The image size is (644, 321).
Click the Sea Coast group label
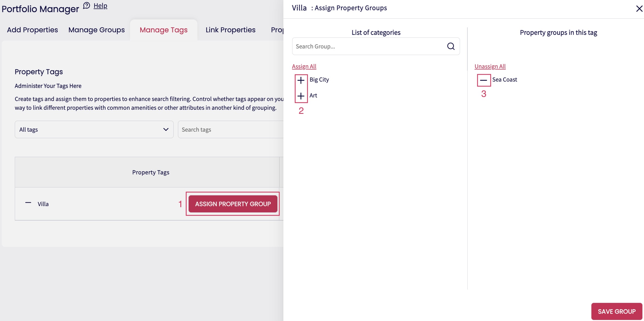tap(504, 80)
